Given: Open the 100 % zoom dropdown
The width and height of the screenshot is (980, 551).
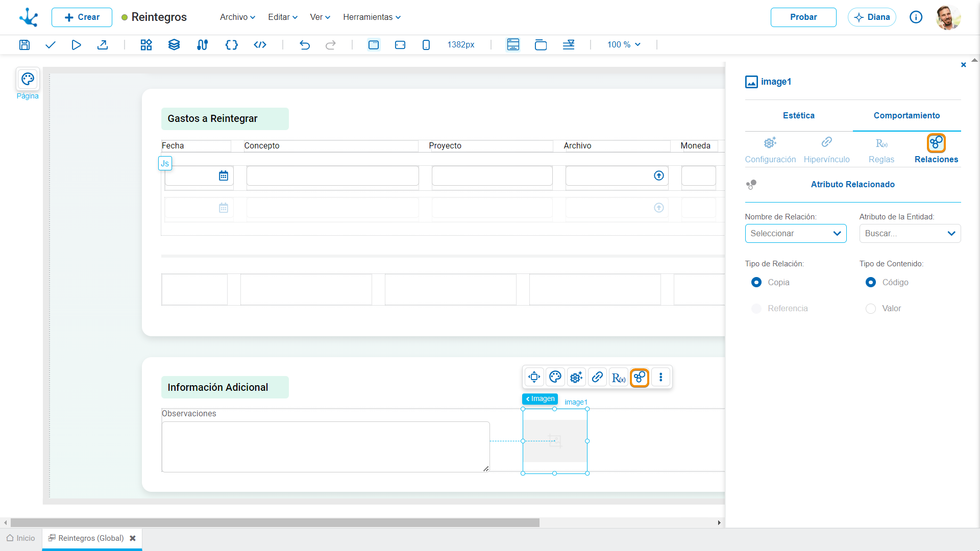Looking at the screenshot, I should click(x=624, y=45).
